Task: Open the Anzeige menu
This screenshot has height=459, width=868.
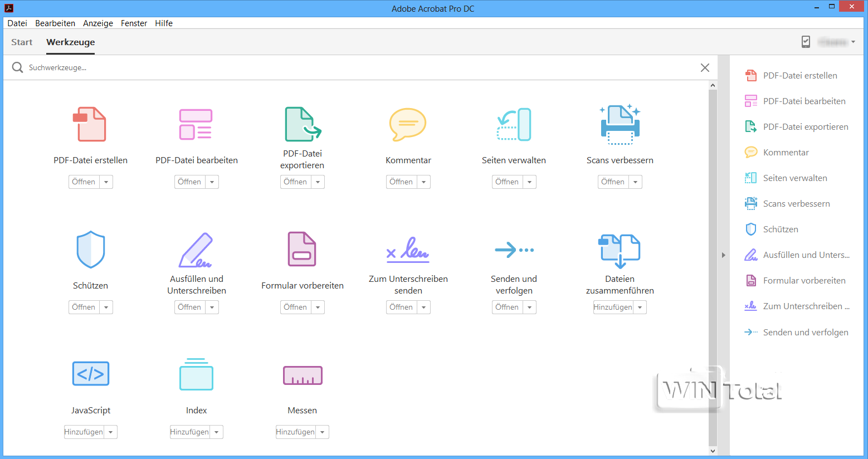Action: point(98,23)
